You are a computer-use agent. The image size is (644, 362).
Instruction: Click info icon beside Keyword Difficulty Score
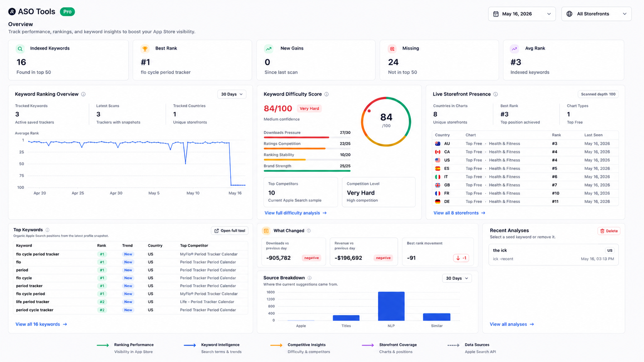(326, 94)
